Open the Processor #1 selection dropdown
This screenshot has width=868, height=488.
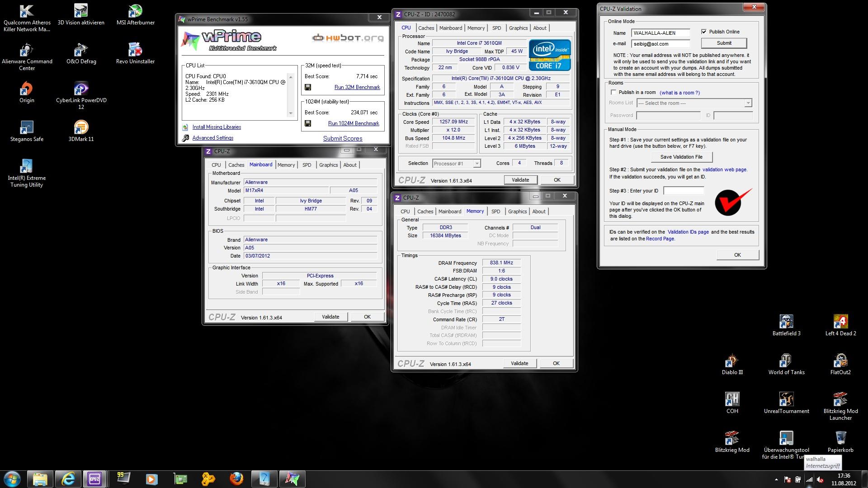pyautogui.click(x=477, y=164)
